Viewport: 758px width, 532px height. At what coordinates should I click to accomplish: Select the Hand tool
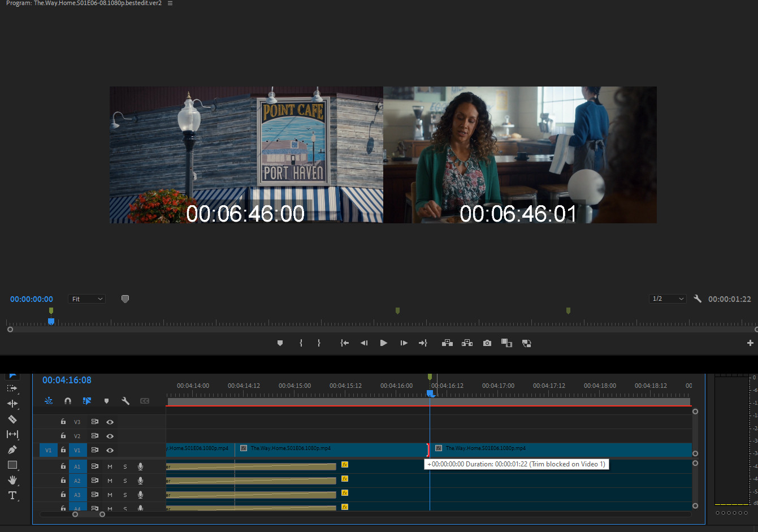[x=12, y=480]
